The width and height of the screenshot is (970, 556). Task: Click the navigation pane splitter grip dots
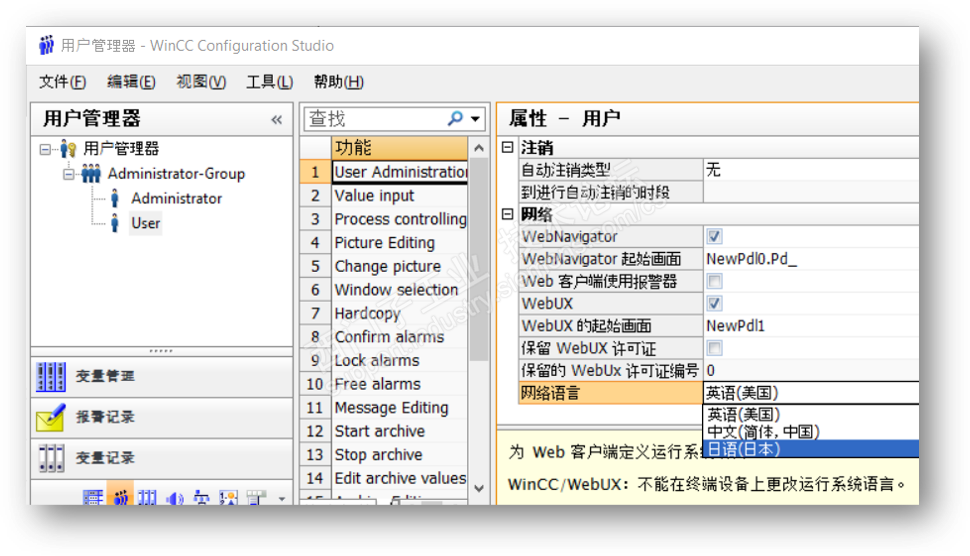coord(161,351)
